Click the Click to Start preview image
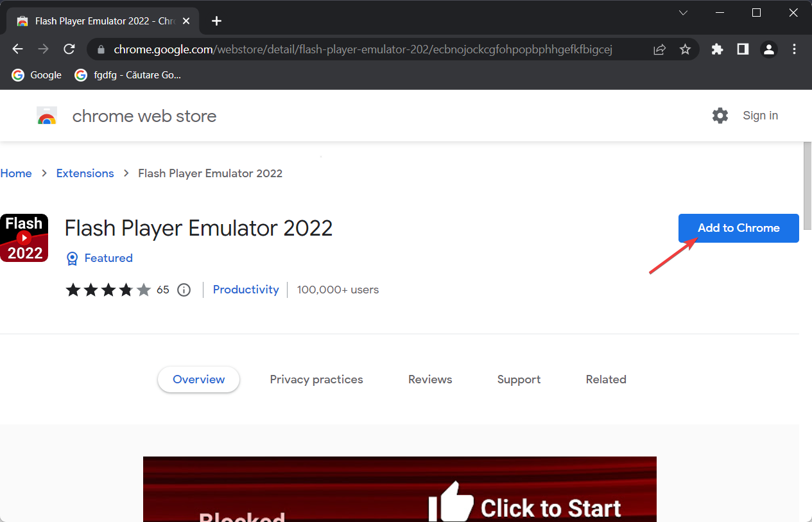The image size is (812, 522). (400, 489)
